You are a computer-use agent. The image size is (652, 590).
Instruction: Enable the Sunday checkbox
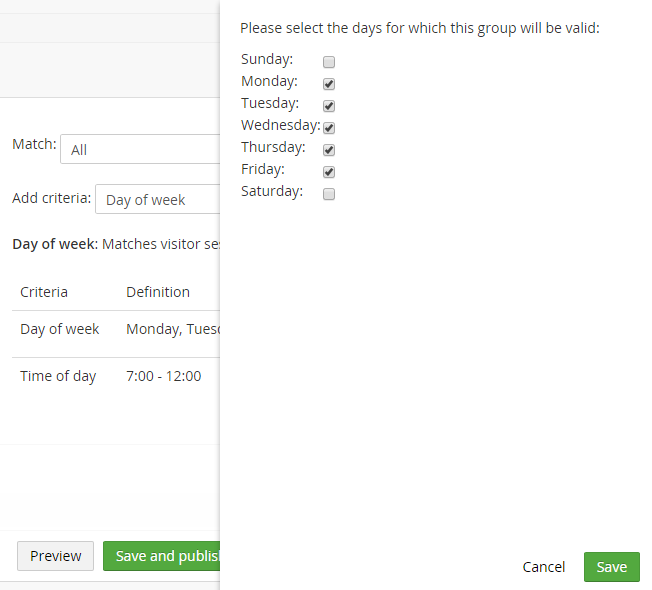[x=328, y=62]
